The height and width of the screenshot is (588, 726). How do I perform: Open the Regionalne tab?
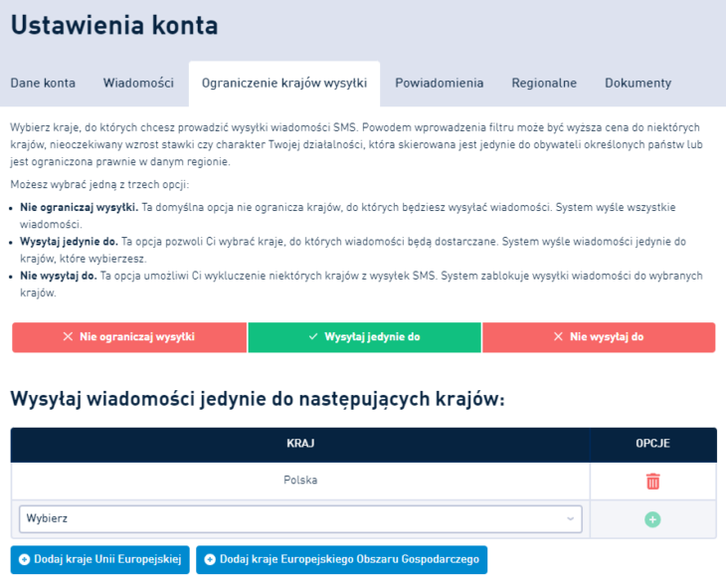coord(544,83)
